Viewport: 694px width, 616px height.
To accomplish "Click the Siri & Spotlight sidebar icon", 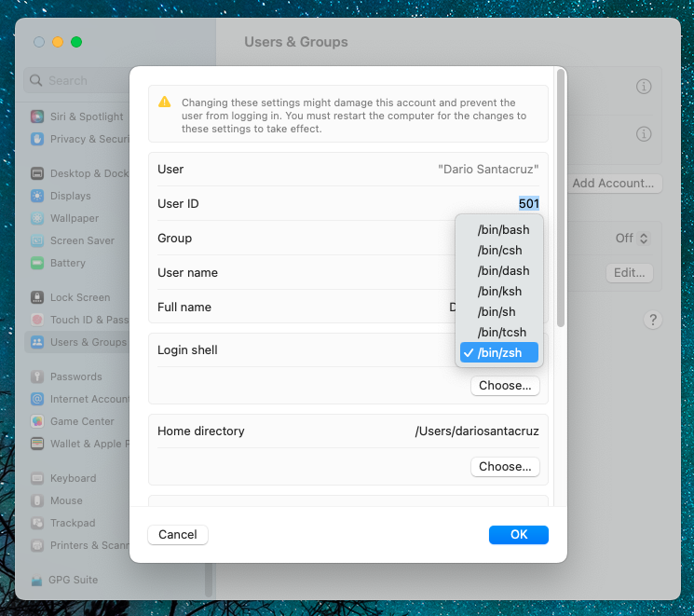I will point(37,116).
